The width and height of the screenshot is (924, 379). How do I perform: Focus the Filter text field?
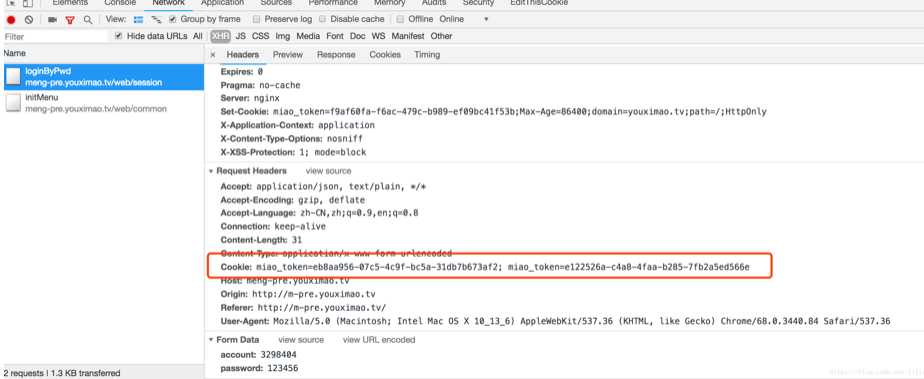(56, 37)
